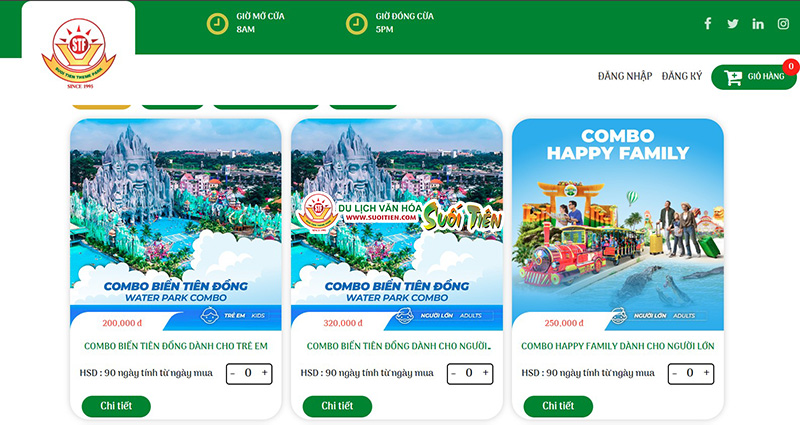Open the Facebook social icon
Image resolution: width=800 pixels, height=425 pixels.
708,23
